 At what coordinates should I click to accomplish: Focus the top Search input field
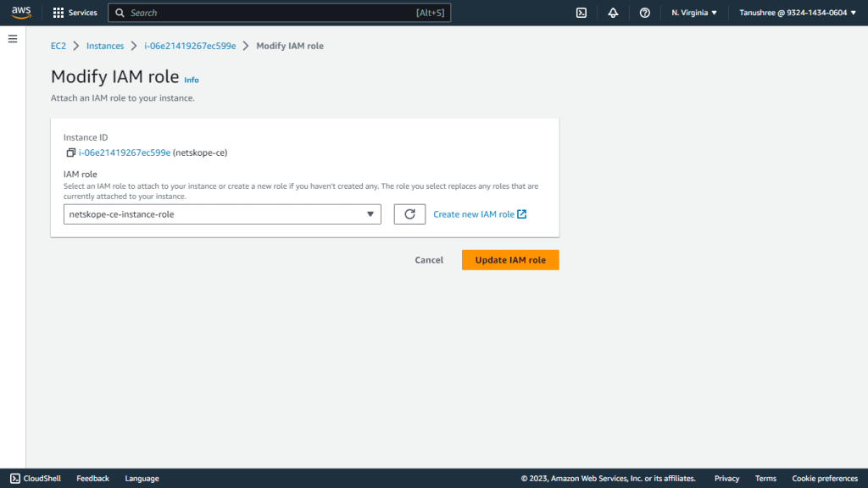(x=279, y=13)
